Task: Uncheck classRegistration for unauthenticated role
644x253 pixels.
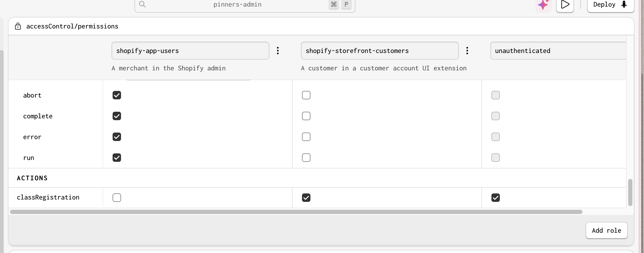Action: pyautogui.click(x=496, y=198)
